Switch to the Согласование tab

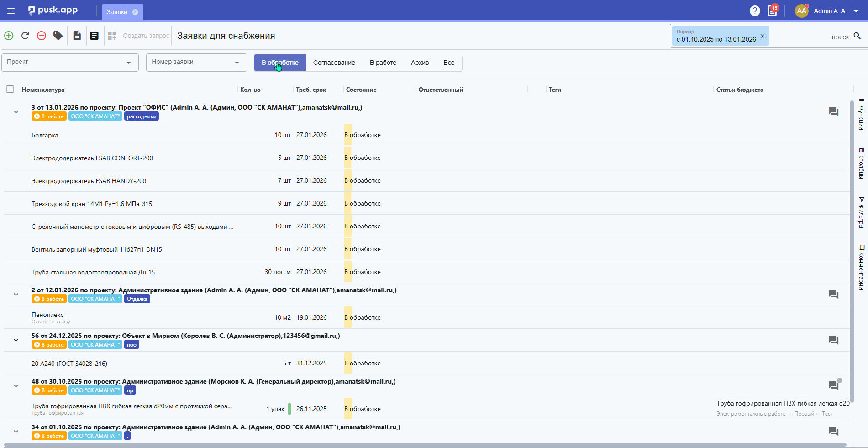[334, 63]
